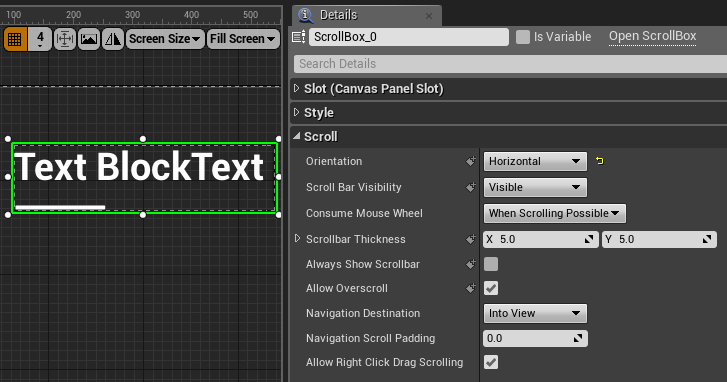Viewport: 727px width, 382px height.
Task: Expand the Style section
Action: (x=297, y=112)
